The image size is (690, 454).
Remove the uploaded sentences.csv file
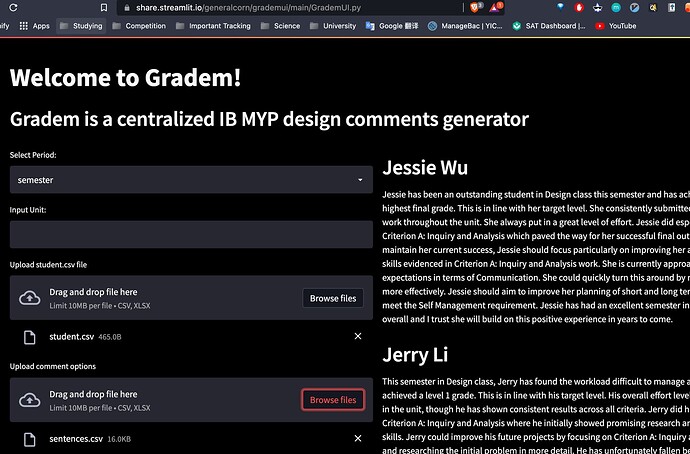tap(358, 438)
